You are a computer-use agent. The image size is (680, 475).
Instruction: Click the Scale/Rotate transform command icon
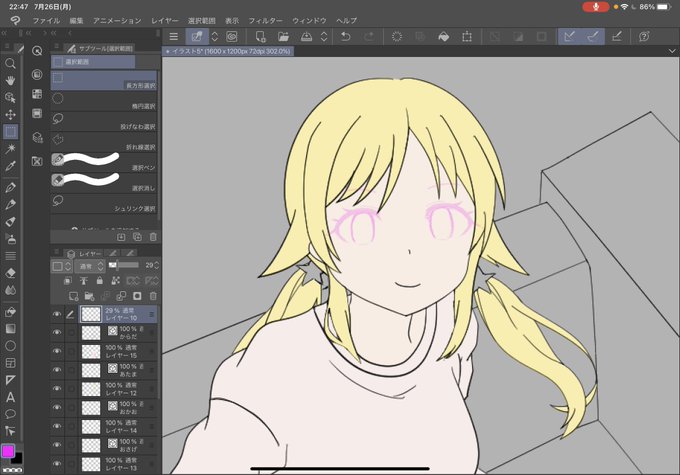pos(467,36)
